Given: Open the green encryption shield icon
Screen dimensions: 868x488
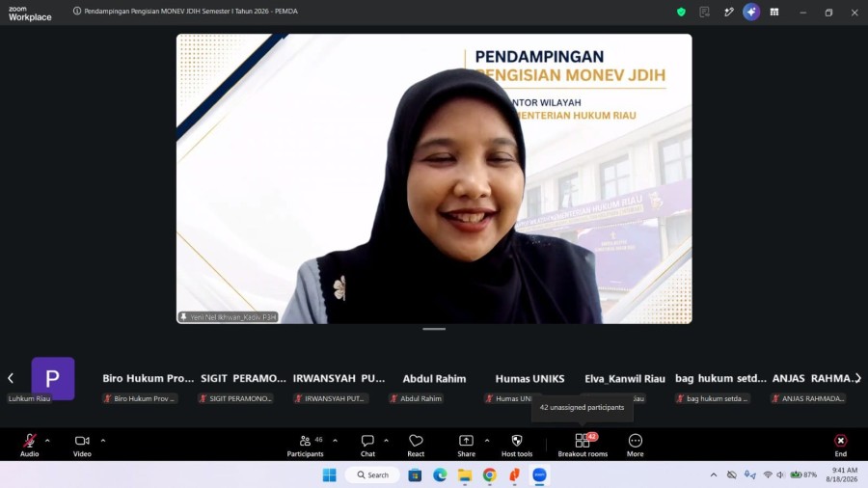Looking at the screenshot, I should tap(681, 13).
